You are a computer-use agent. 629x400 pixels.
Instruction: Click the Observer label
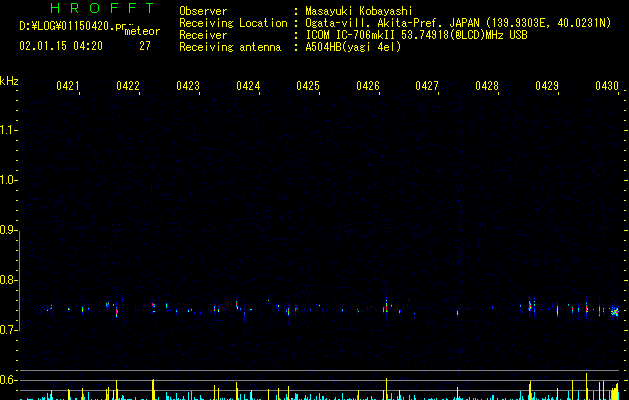click(x=203, y=11)
